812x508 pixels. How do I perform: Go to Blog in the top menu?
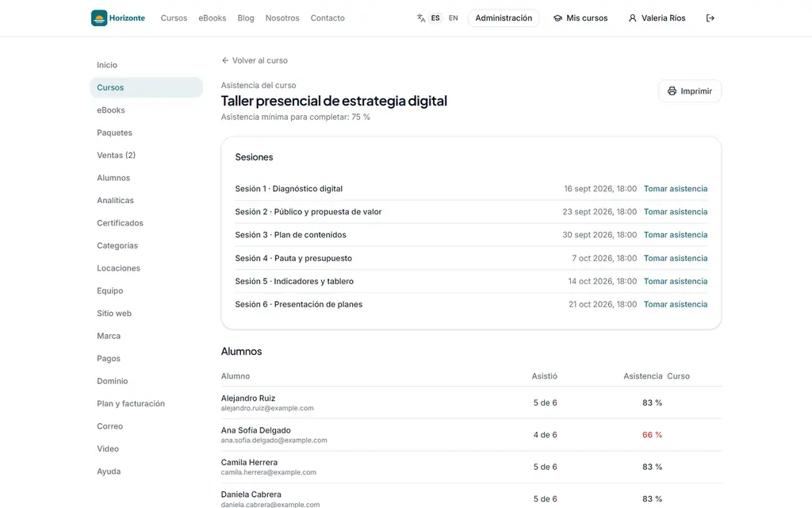click(246, 18)
